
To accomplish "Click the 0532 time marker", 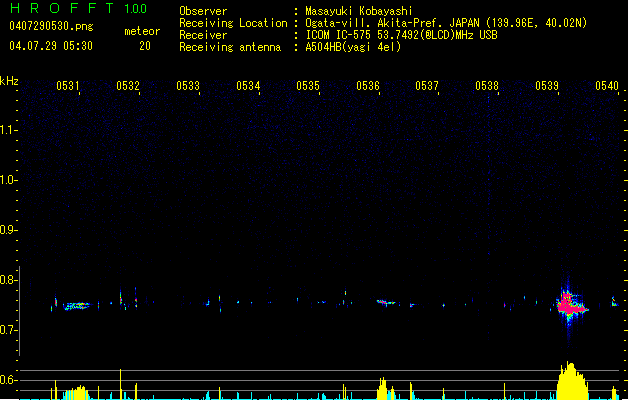I will [x=128, y=86].
